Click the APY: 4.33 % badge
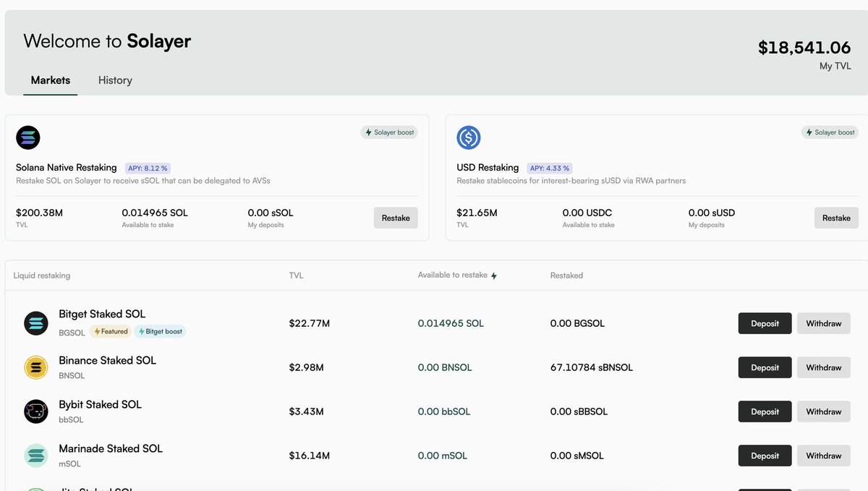The height and width of the screenshot is (491, 868). (550, 168)
